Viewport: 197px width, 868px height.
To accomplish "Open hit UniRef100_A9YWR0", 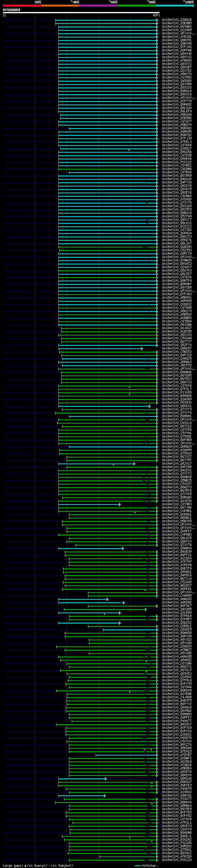I will pyautogui.click(x=177, y=26).
